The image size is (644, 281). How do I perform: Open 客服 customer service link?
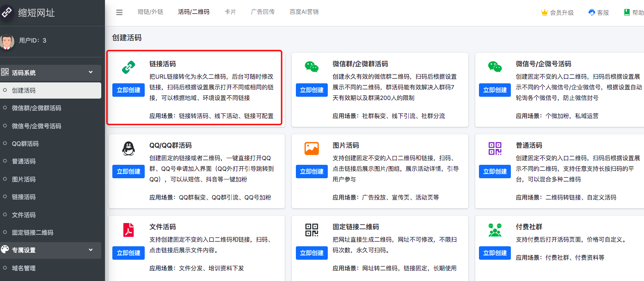tap(599, 12)
